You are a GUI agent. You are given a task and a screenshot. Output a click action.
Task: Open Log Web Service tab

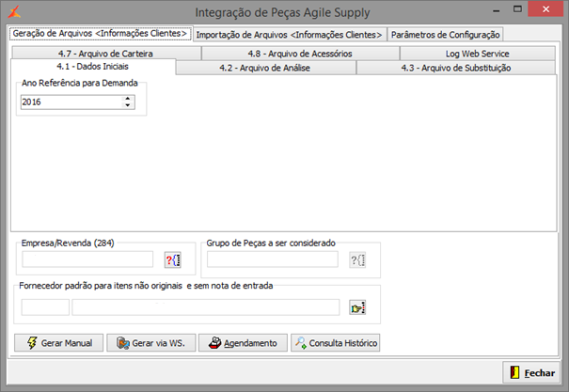477,54
